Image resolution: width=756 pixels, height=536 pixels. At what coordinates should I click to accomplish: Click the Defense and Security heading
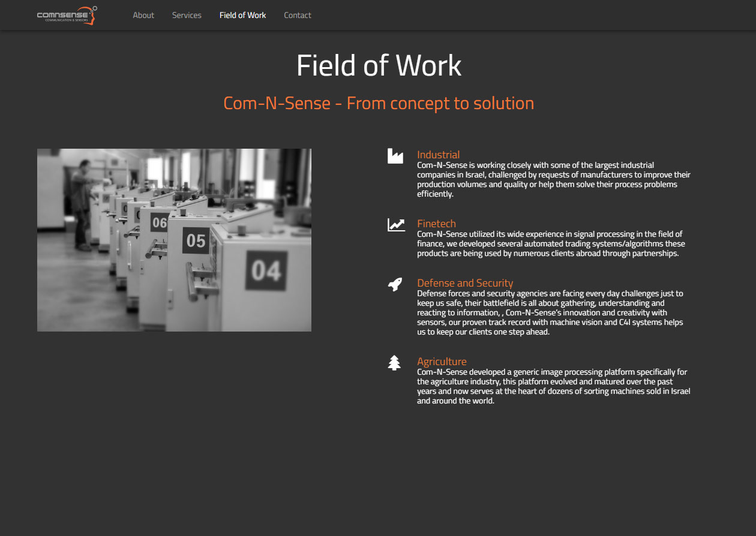click(465, 283)
